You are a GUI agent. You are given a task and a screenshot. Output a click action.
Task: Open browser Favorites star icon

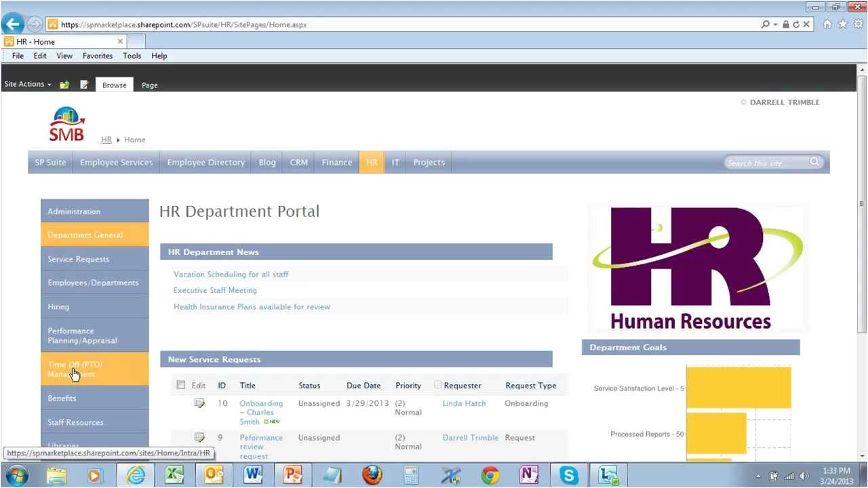tap(842, 24)
